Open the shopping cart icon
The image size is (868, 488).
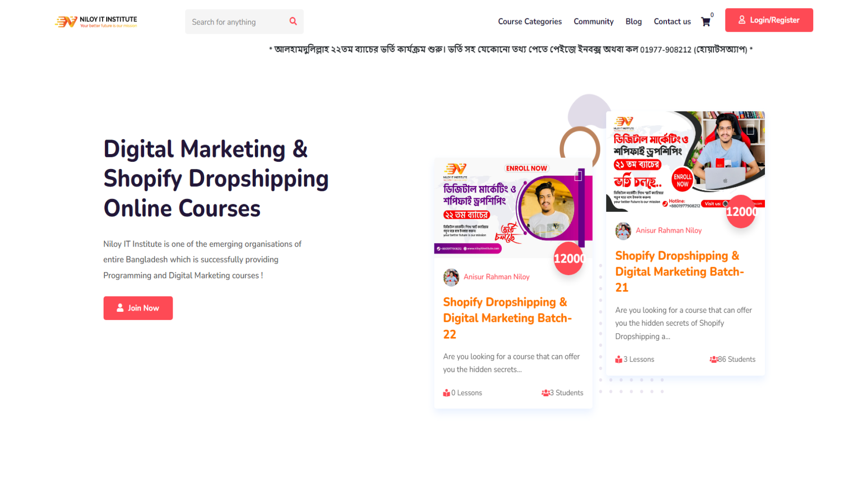[705, 22]
